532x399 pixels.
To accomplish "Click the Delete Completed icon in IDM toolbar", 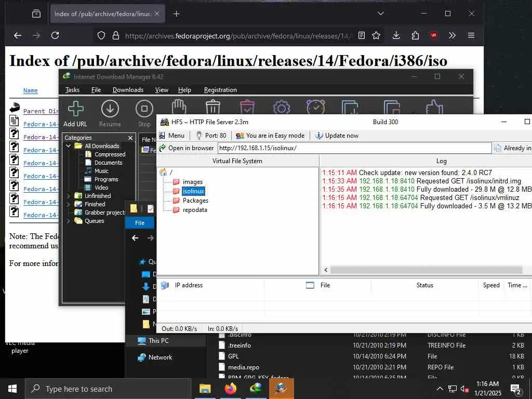I will (247, 107).
